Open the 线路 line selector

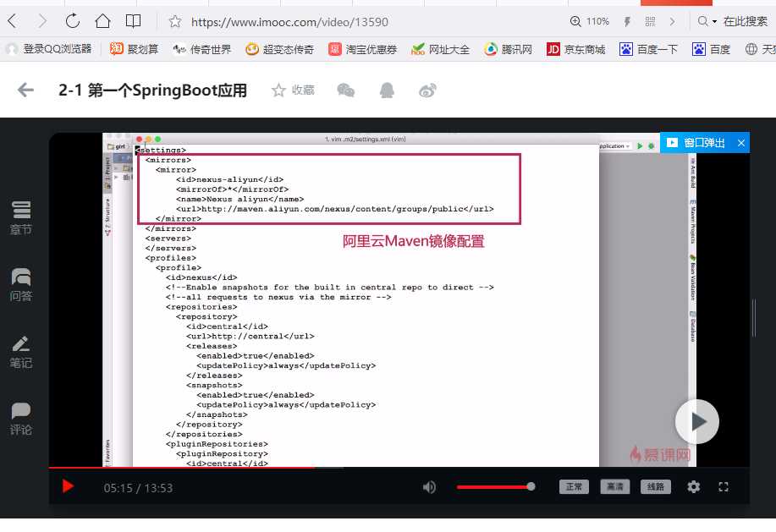coord(655,486)
